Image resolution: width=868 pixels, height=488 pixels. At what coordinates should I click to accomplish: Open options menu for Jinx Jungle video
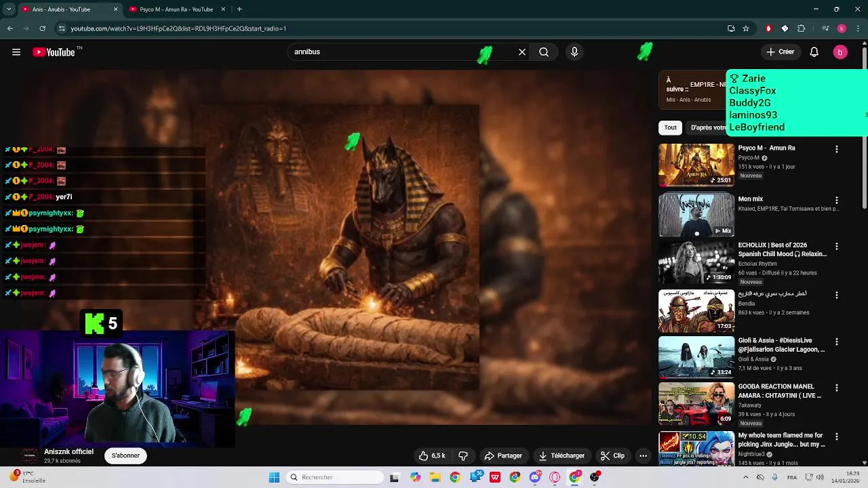[836, 436]
